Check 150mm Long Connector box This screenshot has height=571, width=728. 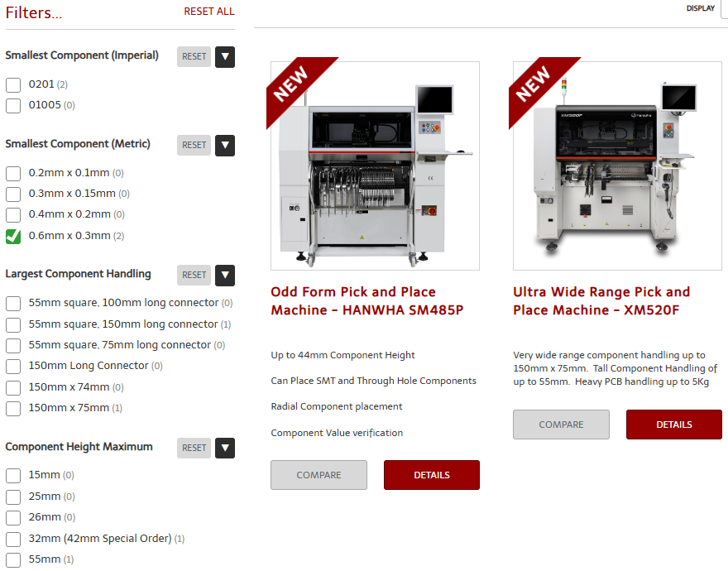pos(13,366)
